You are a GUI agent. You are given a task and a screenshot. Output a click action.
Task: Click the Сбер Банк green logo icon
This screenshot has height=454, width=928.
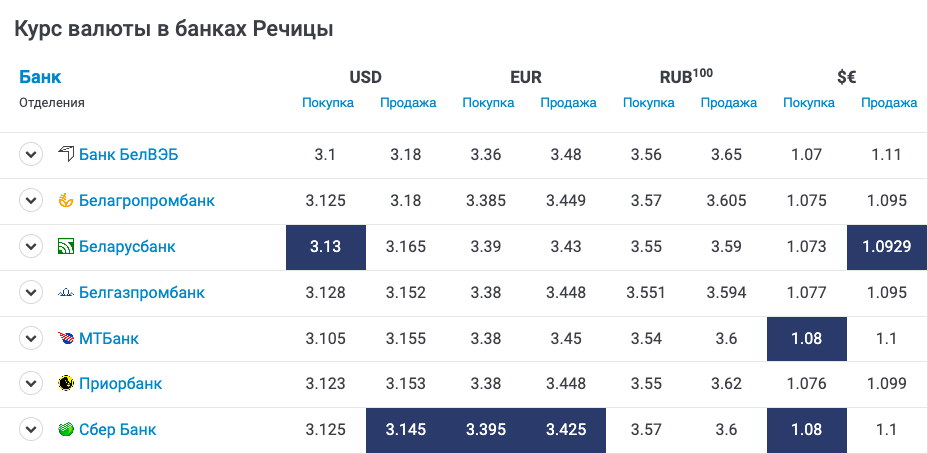(66, 429)
